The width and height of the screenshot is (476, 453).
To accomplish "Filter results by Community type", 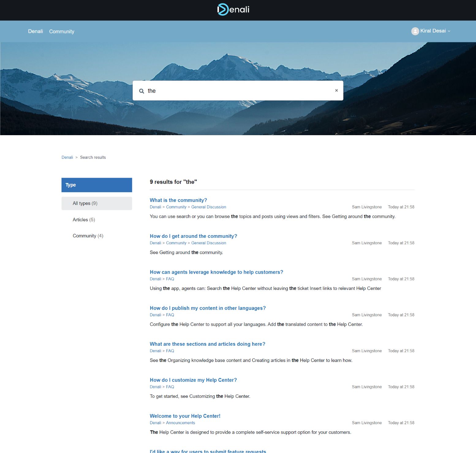I will pyautogui.click(x=88, y=236).
